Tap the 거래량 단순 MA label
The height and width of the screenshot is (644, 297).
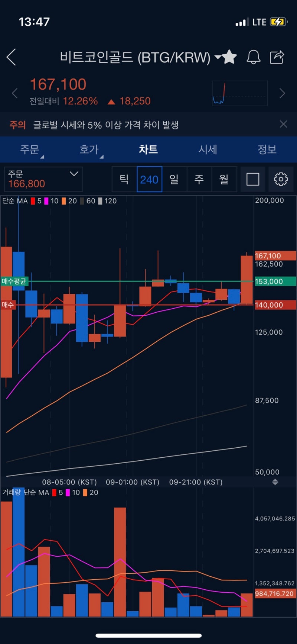[x=26, y=492]
